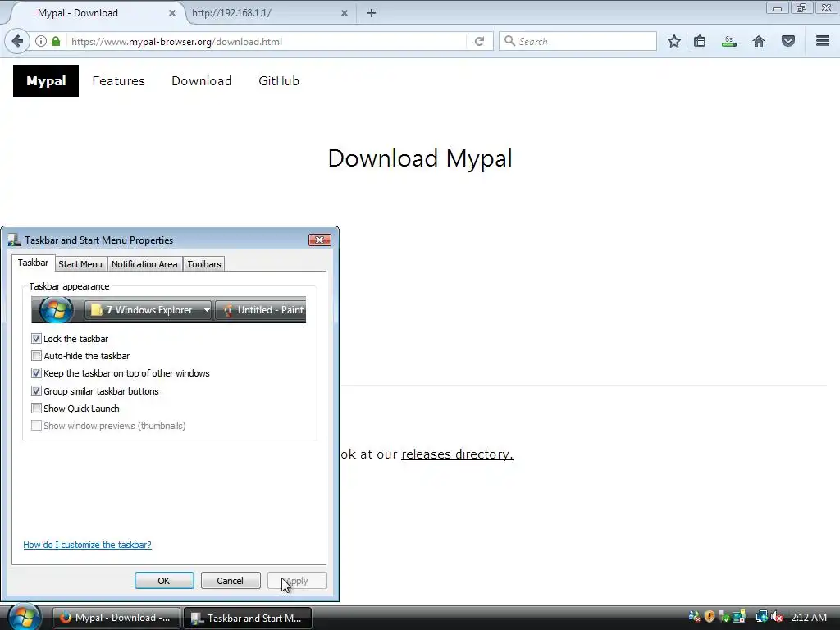Click Windows Messenger tray icon with red x
This screenshot has height=630, width=840.
coord(694,617)
